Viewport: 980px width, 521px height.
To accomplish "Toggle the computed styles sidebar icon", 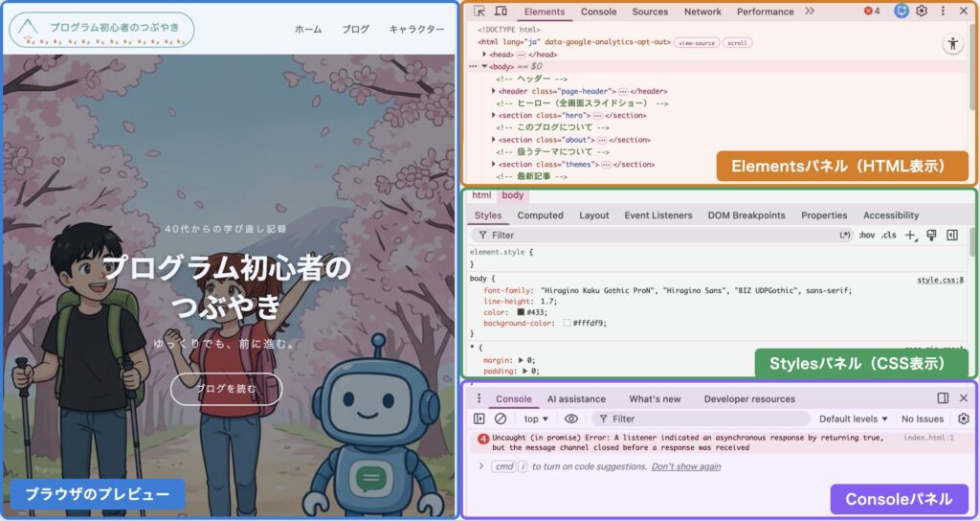I will pos(952,236).
